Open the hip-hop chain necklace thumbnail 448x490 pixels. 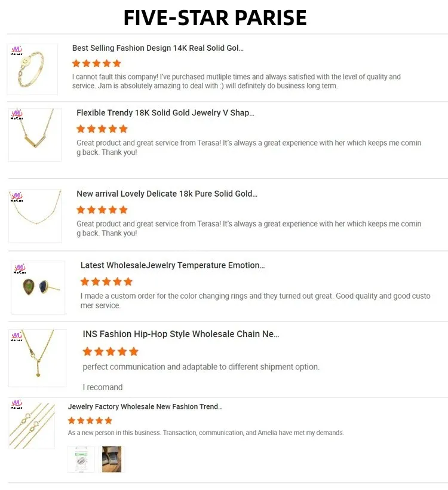click(x=37, y=357)
